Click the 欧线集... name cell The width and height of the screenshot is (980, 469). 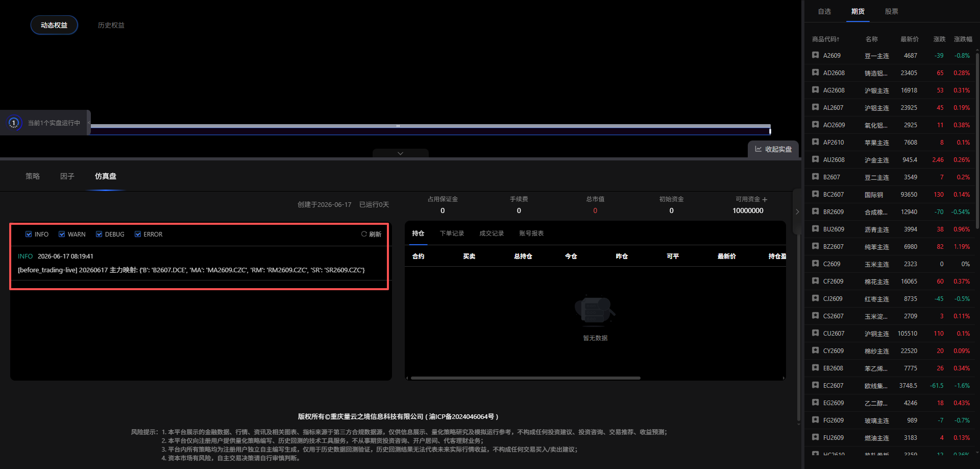[x=876, y=386]
